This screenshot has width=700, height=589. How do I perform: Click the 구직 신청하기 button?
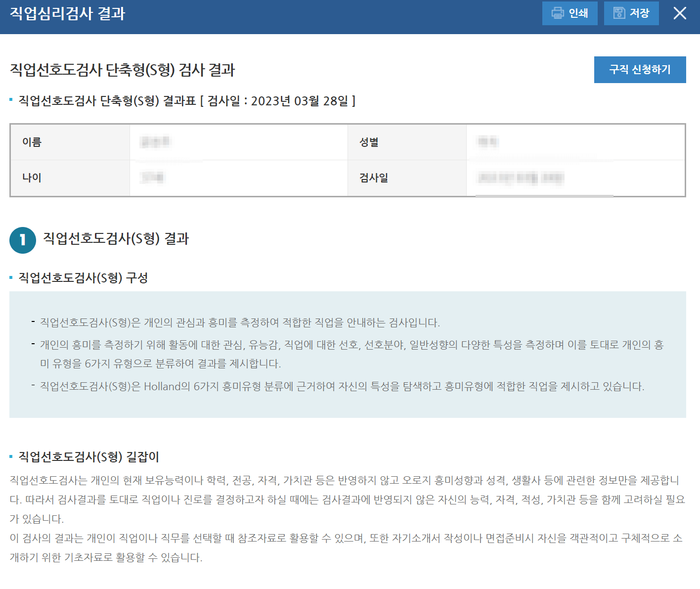coord(640,70)
